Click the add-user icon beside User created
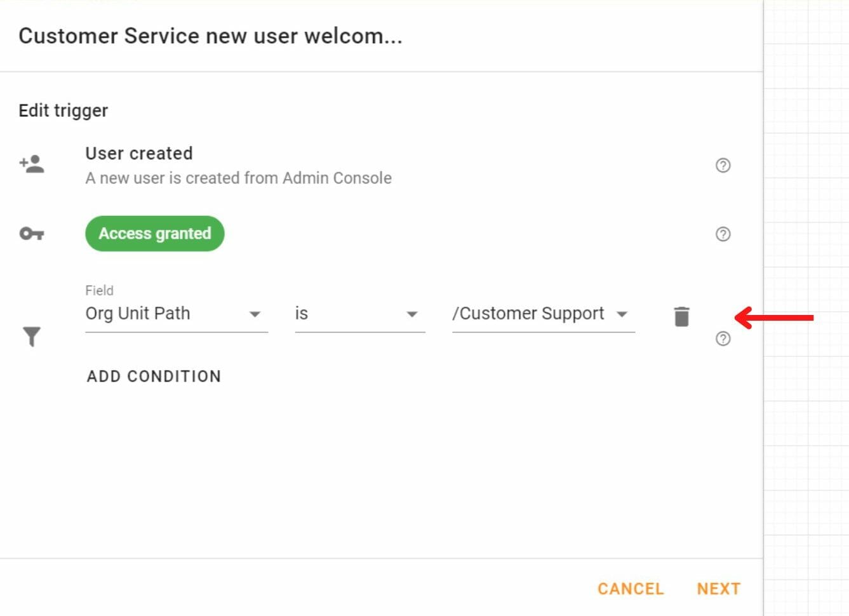This screenshot has height=616, width=849. coord(32,164)
